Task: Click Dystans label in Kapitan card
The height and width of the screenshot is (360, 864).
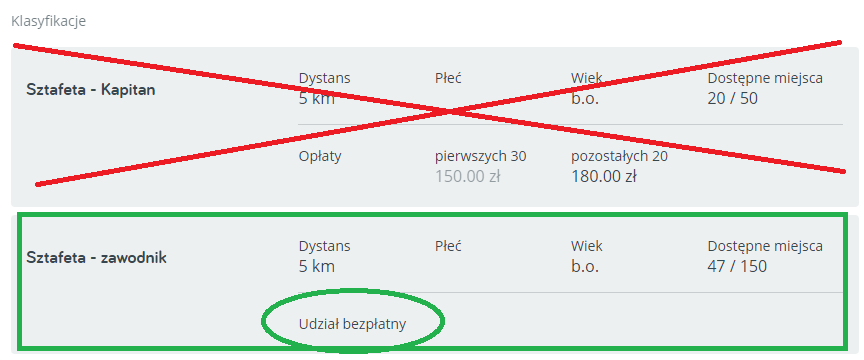Action: [324, 78]
